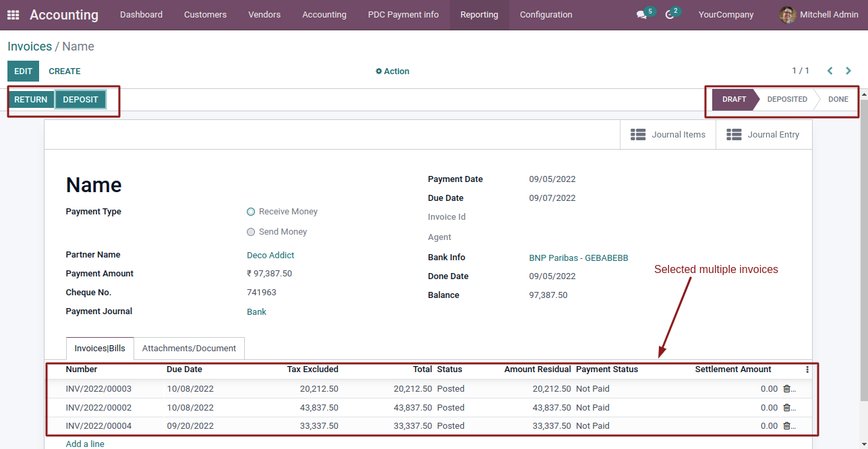The width and height of the screenshot is (868, 449).
Task: Open the Configuration menu
Action: tap(546, 15)
